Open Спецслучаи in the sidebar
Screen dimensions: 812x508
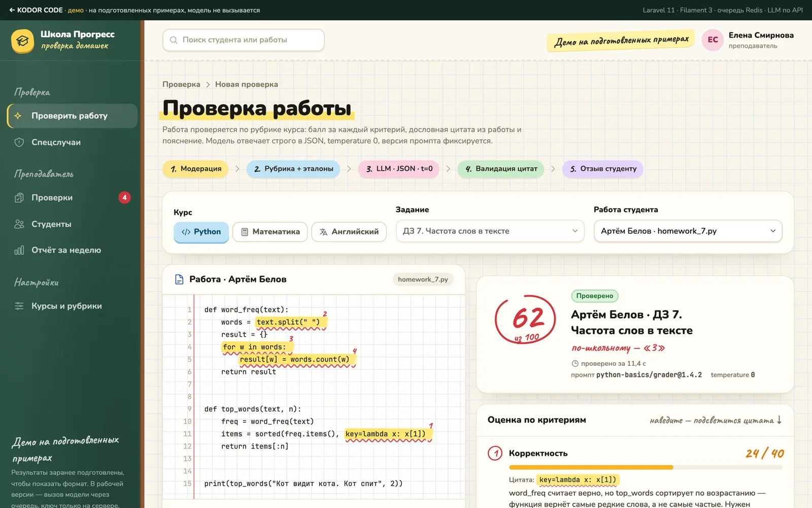tap(72, 142)
